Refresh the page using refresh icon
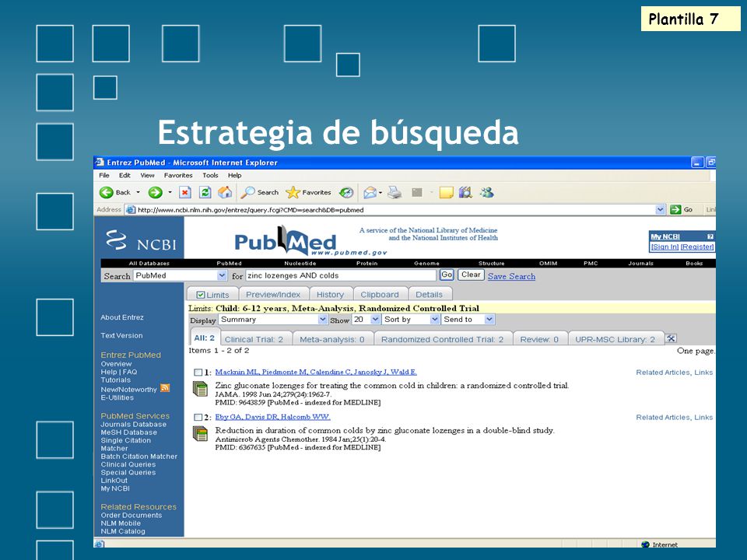Viewport: 747px width, 560px height. click(205, 192)
